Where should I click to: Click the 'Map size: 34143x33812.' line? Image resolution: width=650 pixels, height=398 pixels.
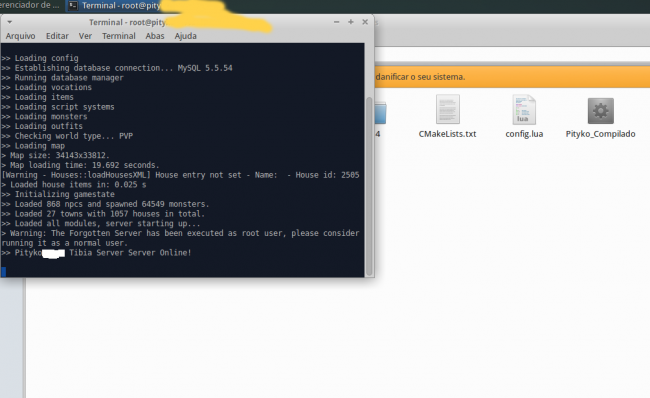[56, 155]
